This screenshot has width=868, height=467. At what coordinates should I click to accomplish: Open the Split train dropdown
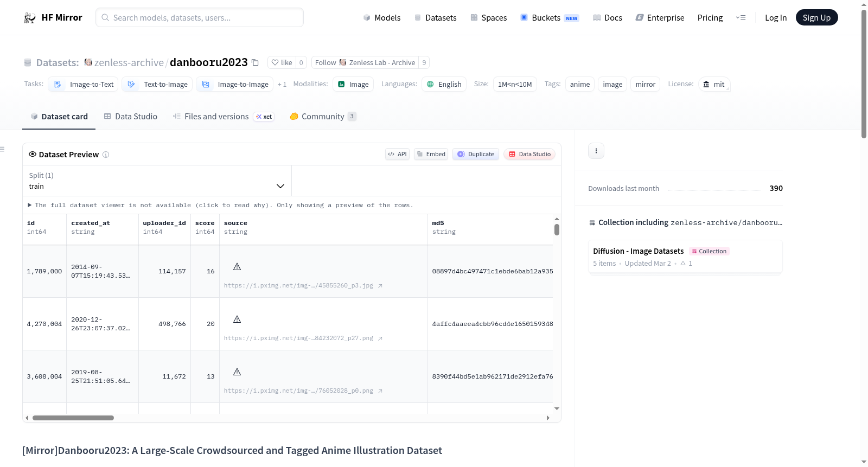(157, 181)
